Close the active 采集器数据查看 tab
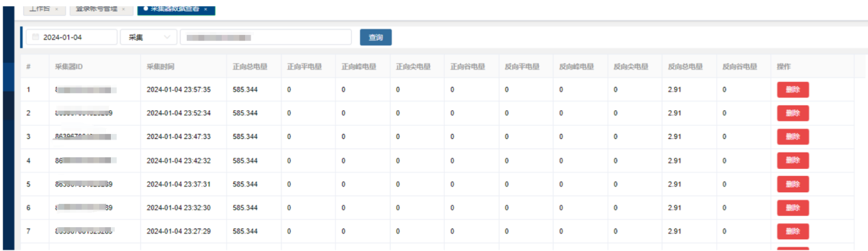 (x=205, y=10)
